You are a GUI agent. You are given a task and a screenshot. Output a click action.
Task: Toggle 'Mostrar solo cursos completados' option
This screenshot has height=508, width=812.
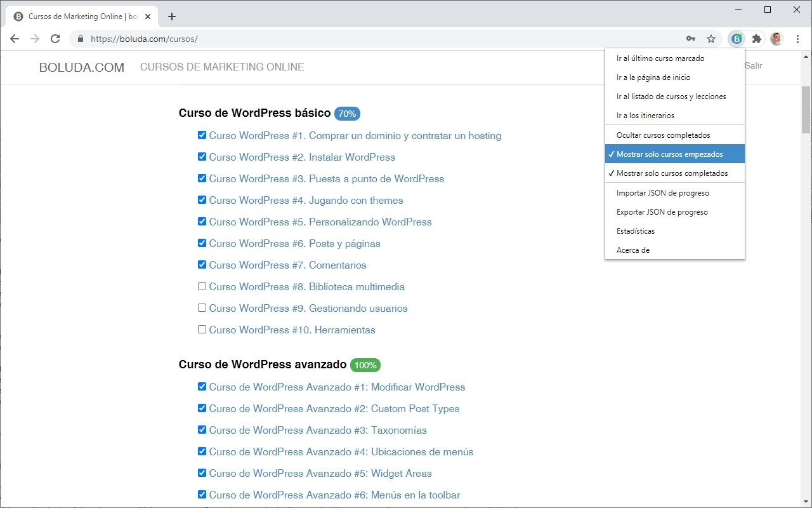tap(675, 173)
